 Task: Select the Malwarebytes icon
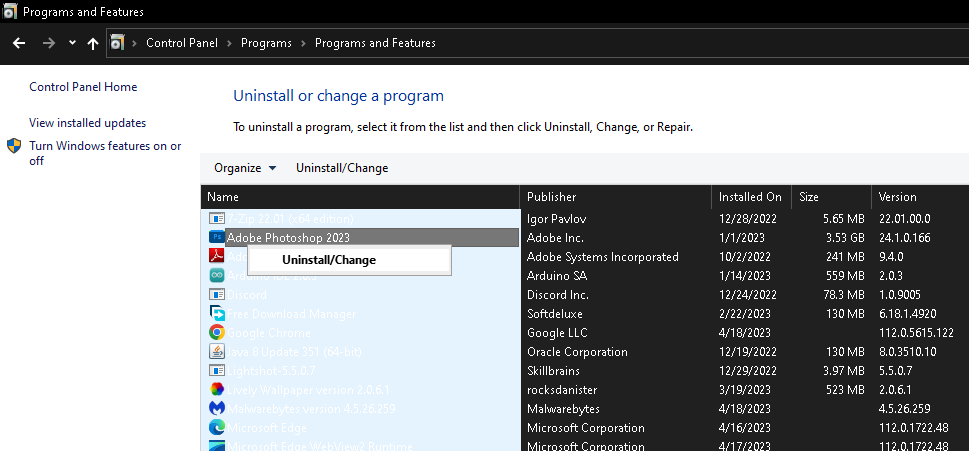click(216, 409)
